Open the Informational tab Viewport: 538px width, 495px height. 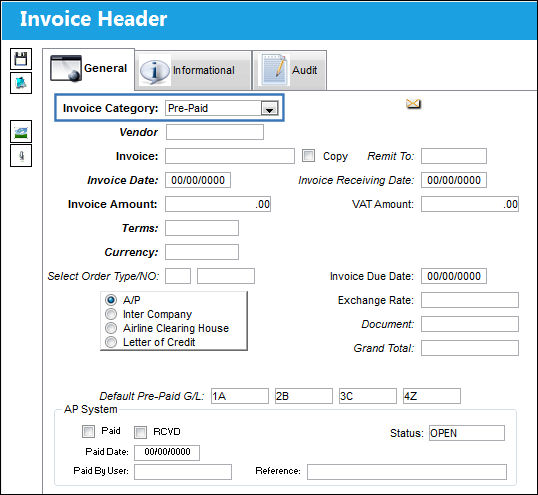point(194,70)
